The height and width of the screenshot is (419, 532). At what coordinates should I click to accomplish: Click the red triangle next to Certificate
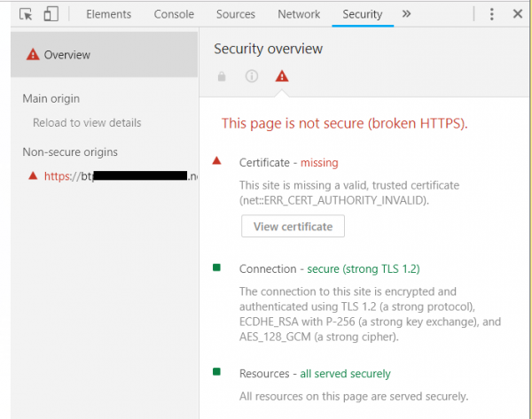pos(217,162)
